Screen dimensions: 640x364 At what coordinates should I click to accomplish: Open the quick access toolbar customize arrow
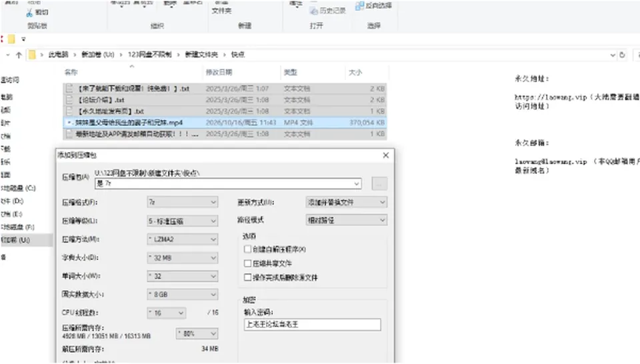click(23, 39)
